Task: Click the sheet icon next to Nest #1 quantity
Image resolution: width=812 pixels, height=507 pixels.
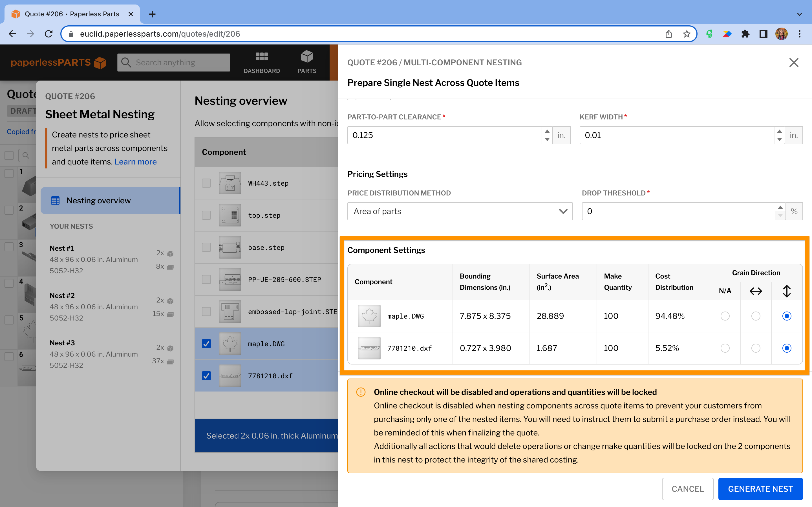Action: tap(171, 266)
